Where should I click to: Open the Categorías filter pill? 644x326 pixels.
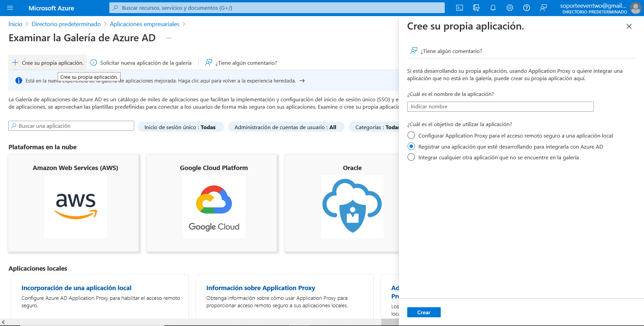(x=374, y=127)
